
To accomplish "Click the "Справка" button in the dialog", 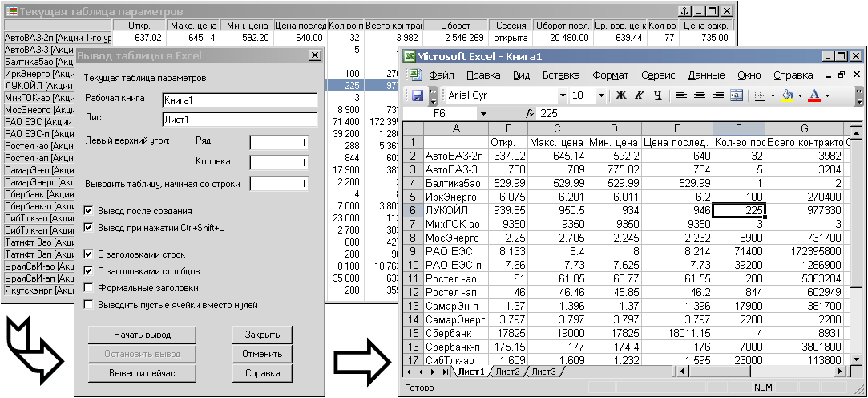I will click(x=262, y=373).
